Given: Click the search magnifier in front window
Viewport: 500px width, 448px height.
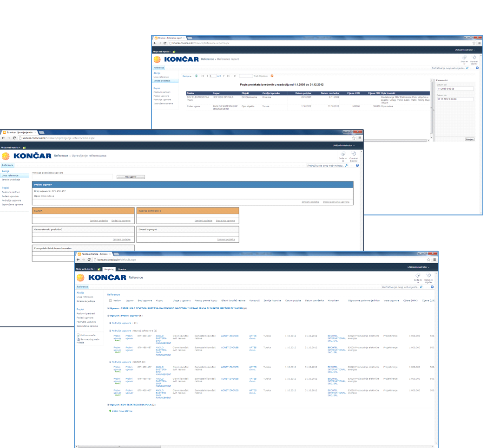Looking at the screenshot, I should point(421,287).
